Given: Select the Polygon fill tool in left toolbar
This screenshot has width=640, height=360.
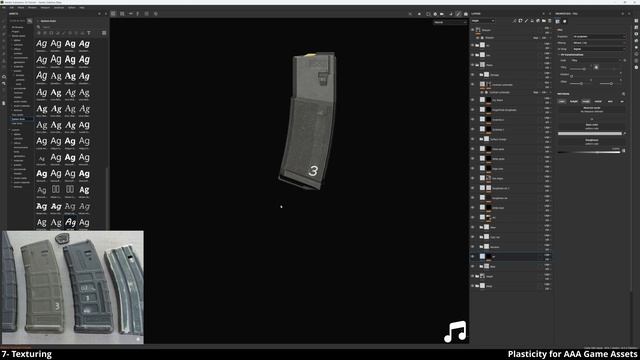Looking at the screenshot, I should coord(4,41).
